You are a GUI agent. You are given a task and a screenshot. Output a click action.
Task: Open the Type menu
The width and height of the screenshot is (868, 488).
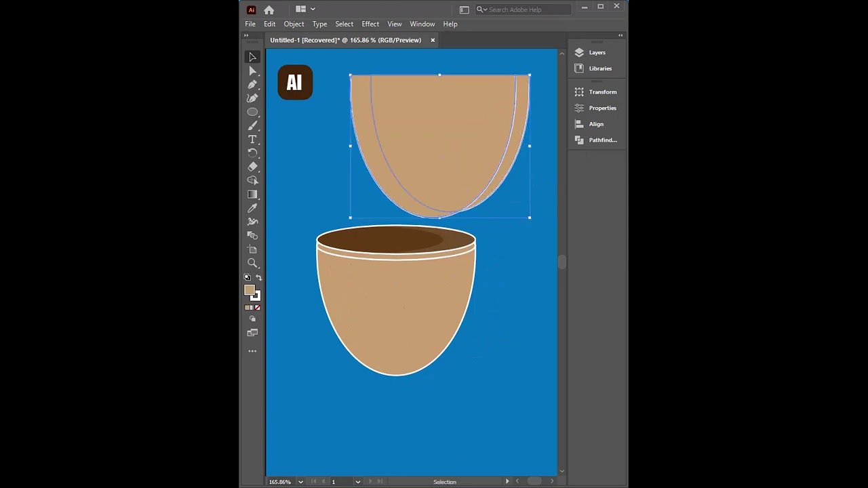[x=319, y=24]
